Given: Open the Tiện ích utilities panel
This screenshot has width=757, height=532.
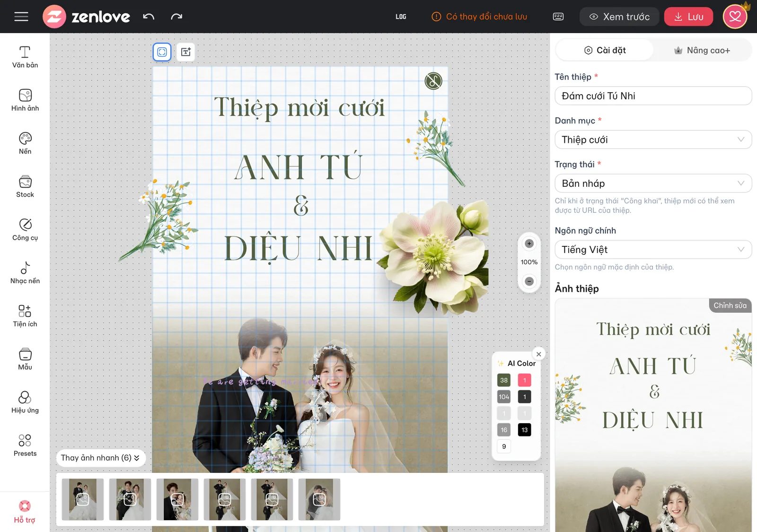Looking at the screenshot, I should [25, 316].
